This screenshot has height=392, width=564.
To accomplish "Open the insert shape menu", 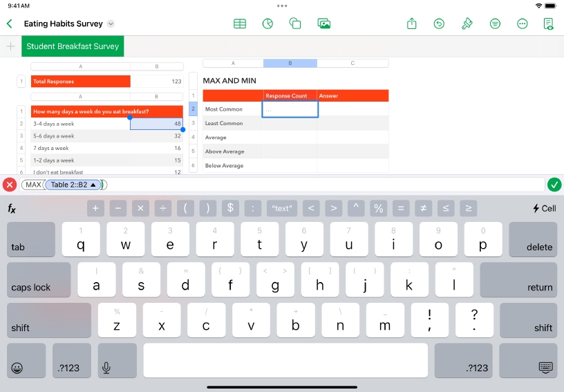I will point(295,24).
